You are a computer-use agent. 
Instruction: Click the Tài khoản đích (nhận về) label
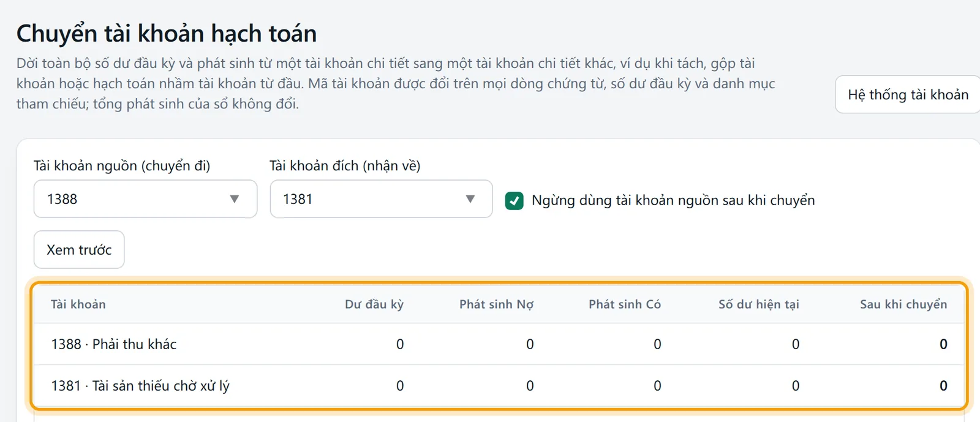click(x=345, y=166)
